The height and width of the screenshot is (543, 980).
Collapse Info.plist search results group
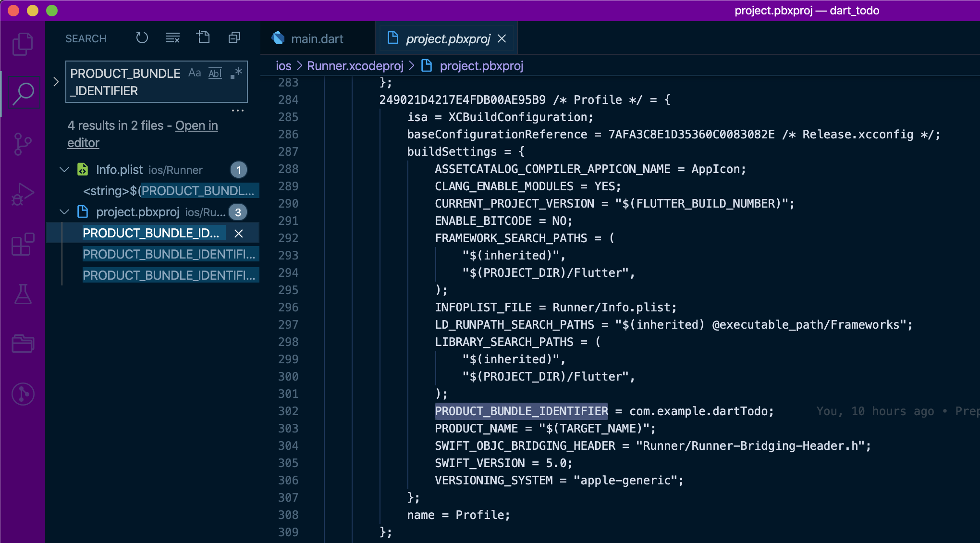(64, 170)
